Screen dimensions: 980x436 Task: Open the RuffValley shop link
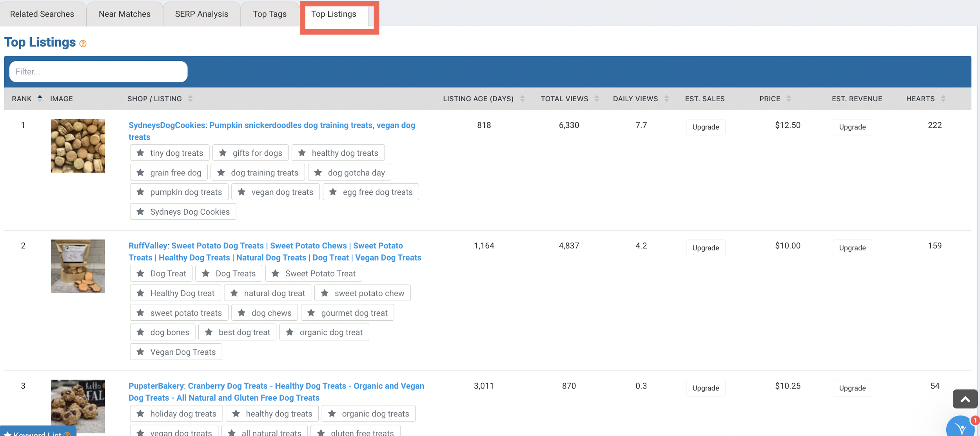pos(148,246)
